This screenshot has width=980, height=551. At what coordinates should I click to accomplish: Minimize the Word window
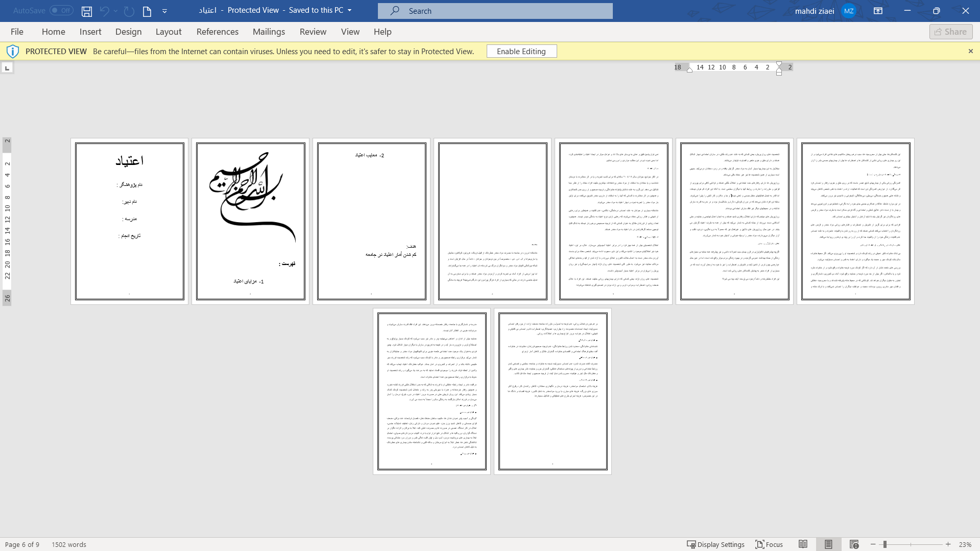pyautogui.click(x=907, y=11)
